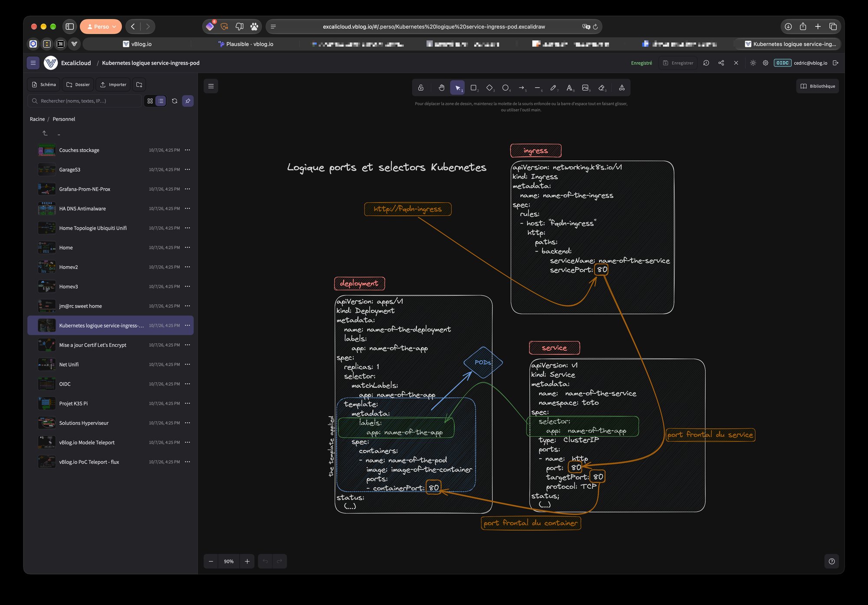Select the Eraser tool
This screenshot has height=605, width=868.
coord(602,88)
